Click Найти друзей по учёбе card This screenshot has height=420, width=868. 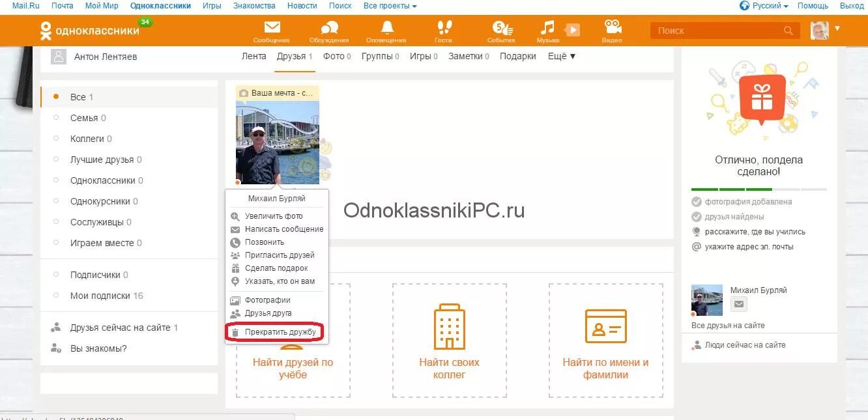pyautogui.click(x=293, y=341)
